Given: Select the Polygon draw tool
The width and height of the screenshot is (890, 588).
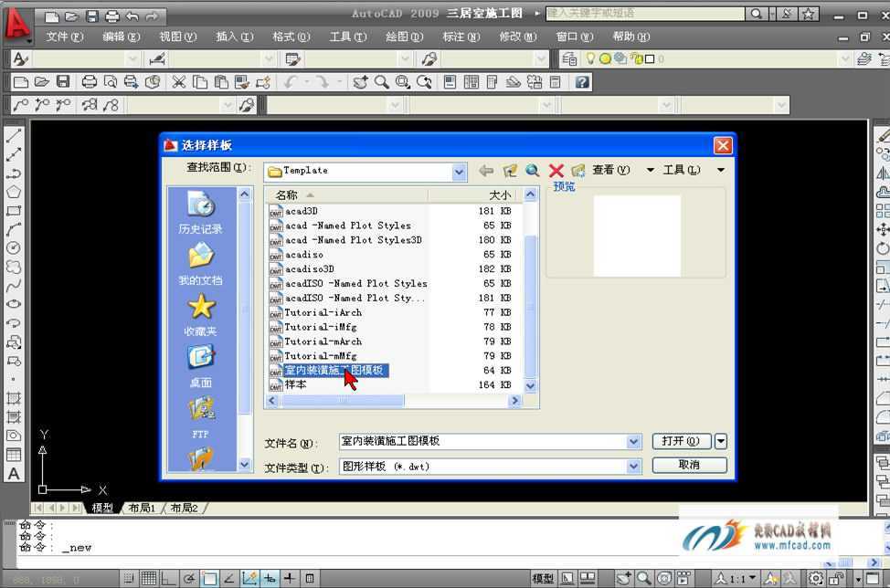Looking at the screenshot, I should click(14, 192).
